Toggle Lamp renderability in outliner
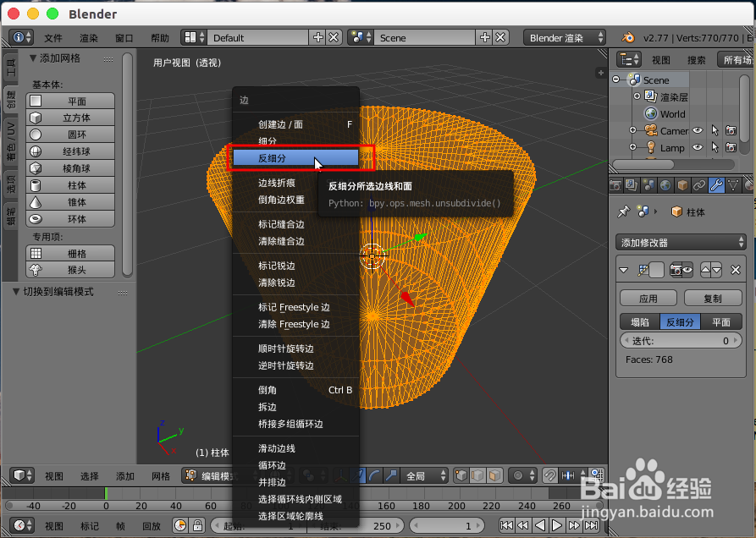 pyautogui.click(x=731, y=147)
